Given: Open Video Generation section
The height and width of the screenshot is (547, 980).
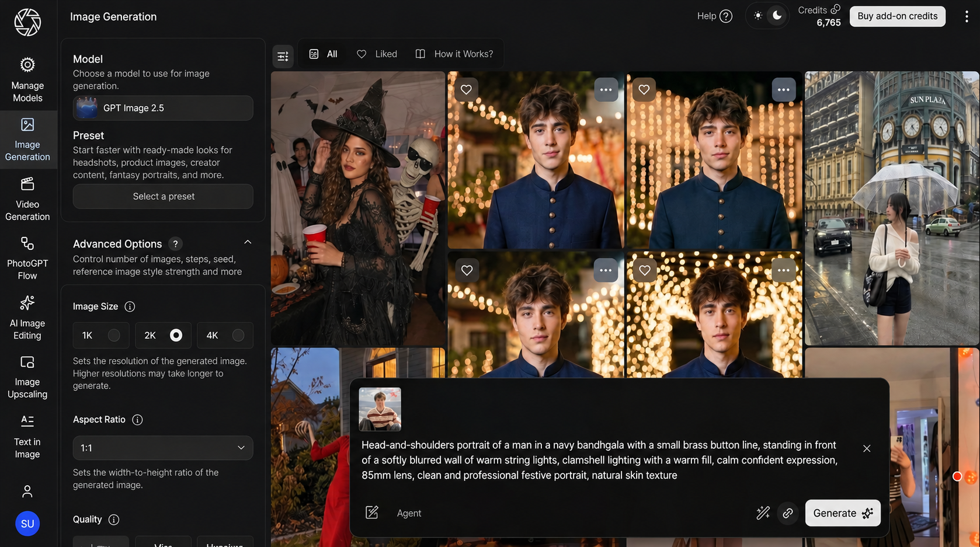Looking at the screenshot, I should tap(27, 199).
